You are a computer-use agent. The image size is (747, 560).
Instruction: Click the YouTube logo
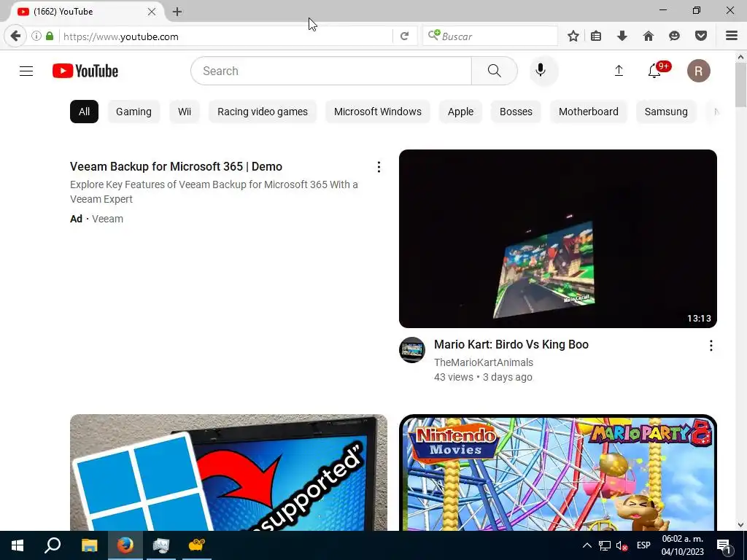[85, 71]
